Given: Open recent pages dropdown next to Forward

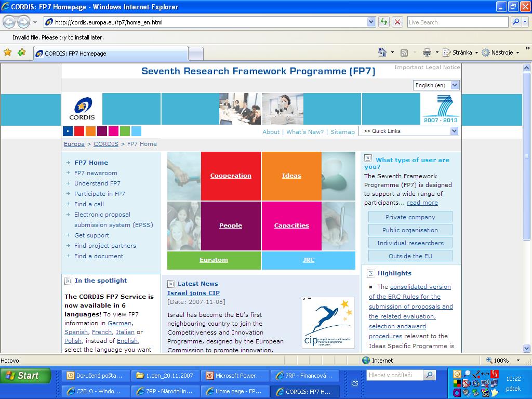Looking at the screenshot, I should pyautogui.click(x=35, y=22).
